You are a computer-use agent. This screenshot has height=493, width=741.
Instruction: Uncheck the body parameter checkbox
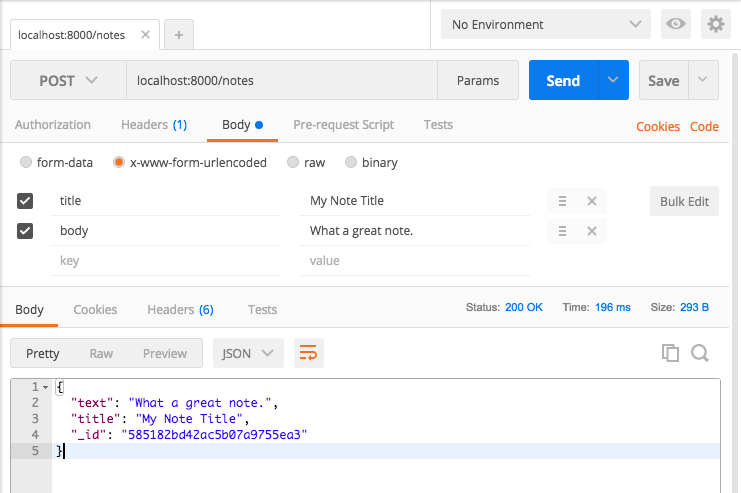tap(26, 231)
